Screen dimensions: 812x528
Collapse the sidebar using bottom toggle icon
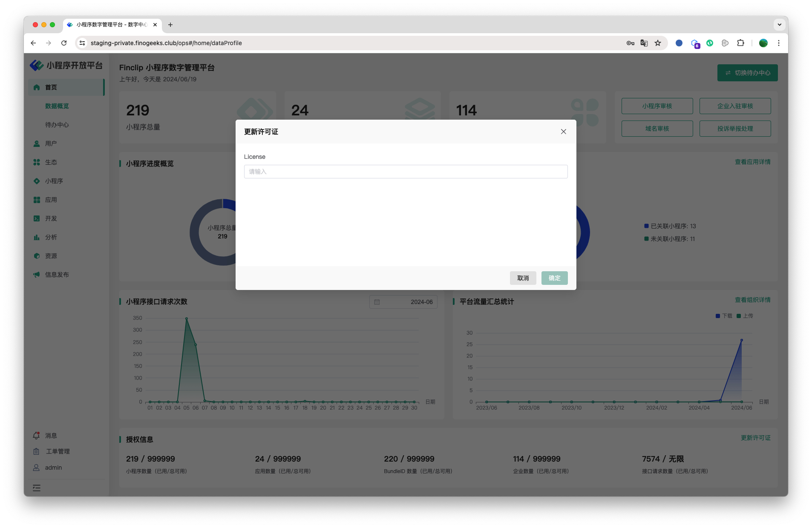click(37, 488)
